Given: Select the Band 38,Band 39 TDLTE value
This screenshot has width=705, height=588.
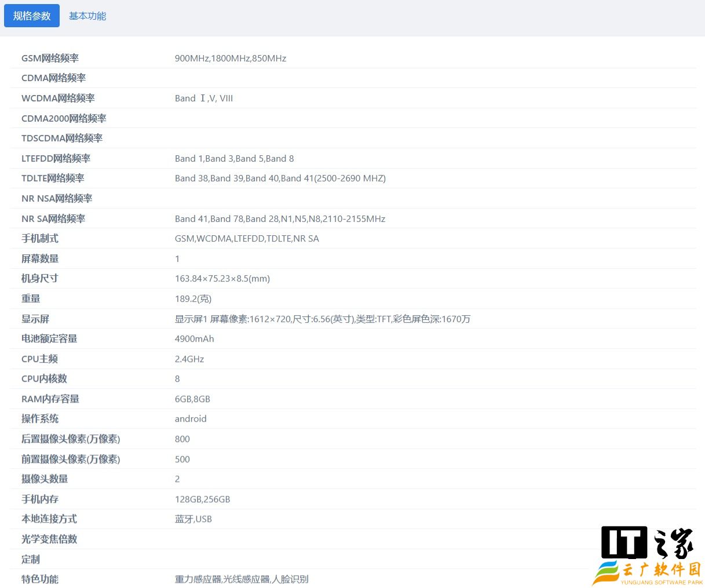Looking at the screenshot, I should pyautogui.click(x=280, y=178).
